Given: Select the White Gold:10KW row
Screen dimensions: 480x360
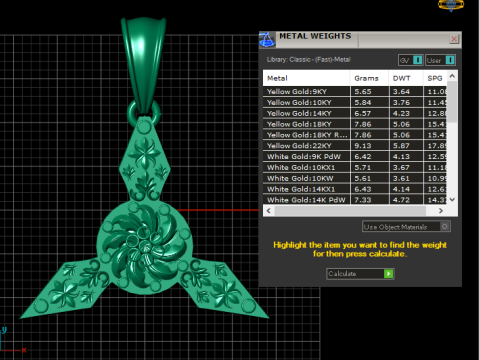Looking at the screenshot, I should (355, 178).
